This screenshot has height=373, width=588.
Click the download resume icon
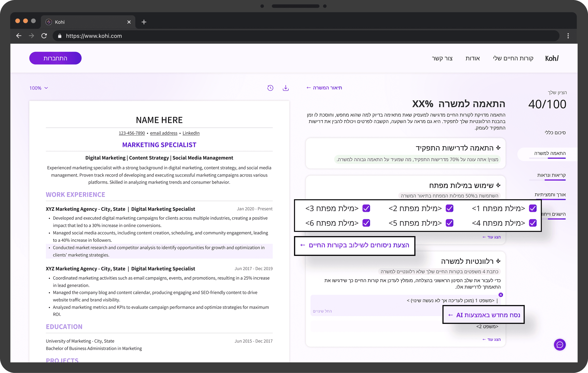point(285,88)
